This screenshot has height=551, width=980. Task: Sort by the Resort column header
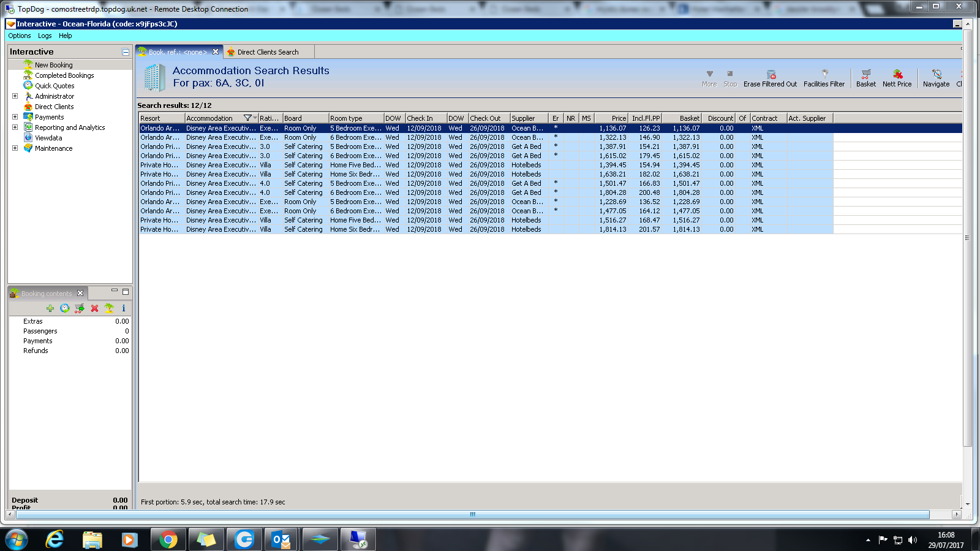coord(162,118)
